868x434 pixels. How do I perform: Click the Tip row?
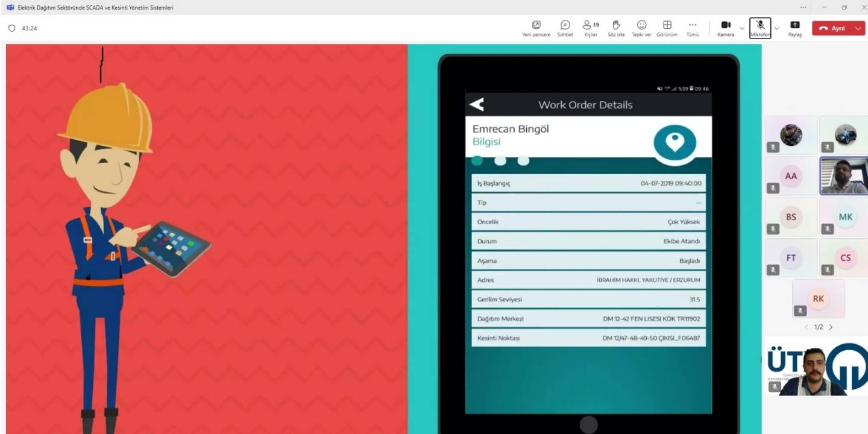tap(588, 203)
